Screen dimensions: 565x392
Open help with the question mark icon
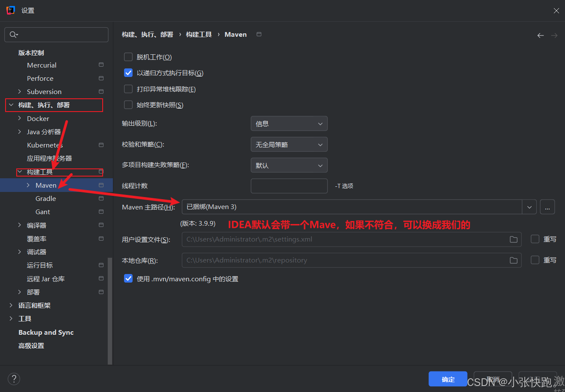[x=14, y=379]
